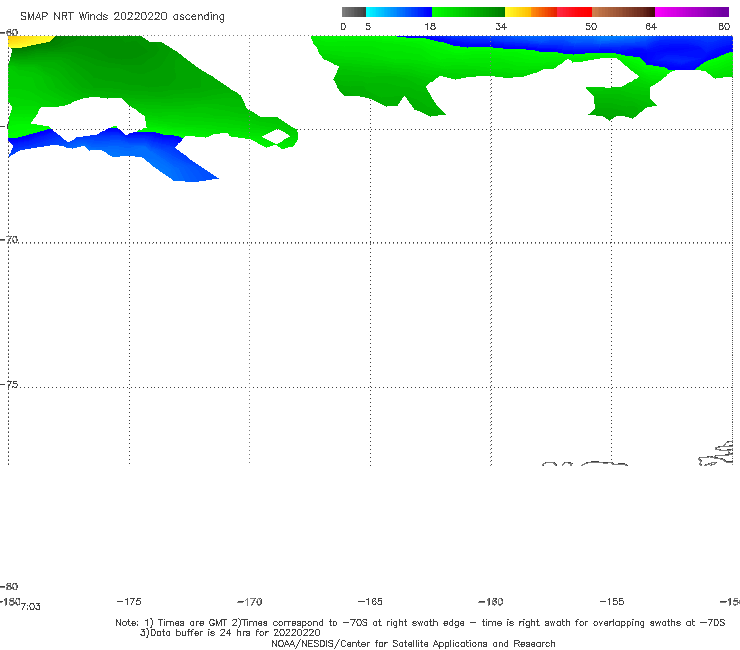740x650 pixels.
Task: Click the color bar label '5'
Action: point(368,27)
